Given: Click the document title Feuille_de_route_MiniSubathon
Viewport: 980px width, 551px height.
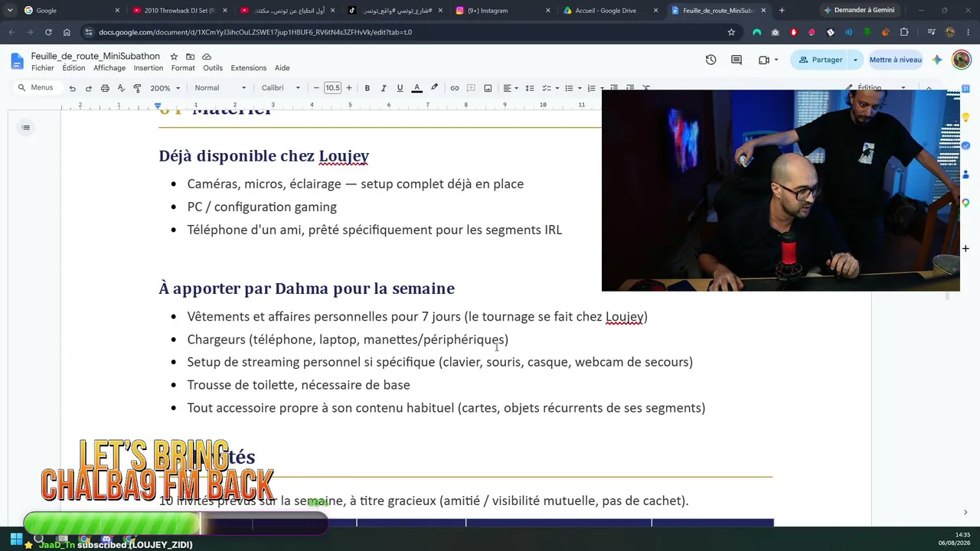Looking at the screenshot, I should pos(96,57).
